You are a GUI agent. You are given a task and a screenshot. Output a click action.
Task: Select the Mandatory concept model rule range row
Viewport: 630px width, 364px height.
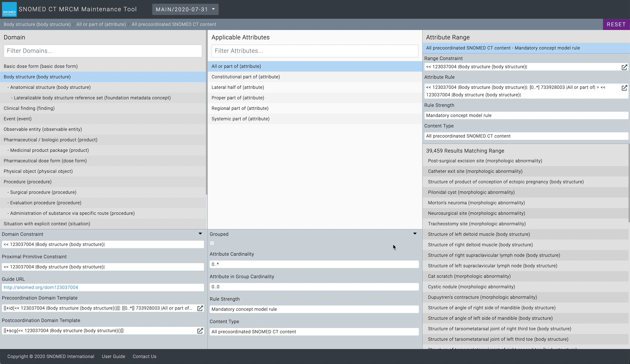[x=526, y=48]
